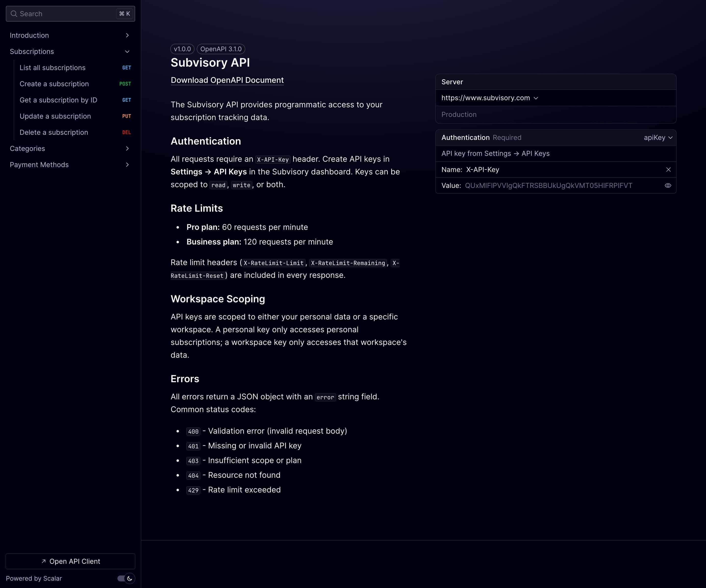Click the ⌘K shortcut badge
This screenshot has height=588, width=706.
[125, 14]
